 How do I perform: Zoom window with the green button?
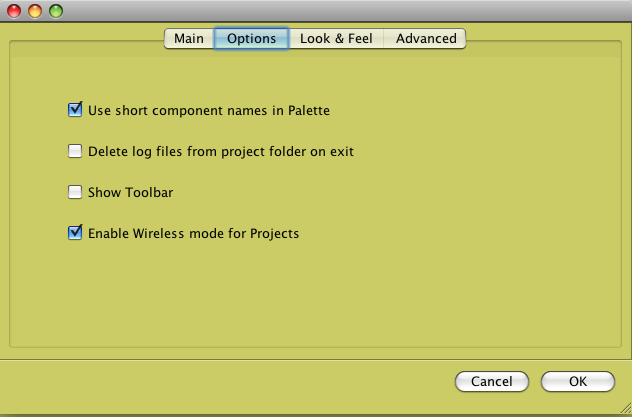pyautogui.click(x=56, y=11)
